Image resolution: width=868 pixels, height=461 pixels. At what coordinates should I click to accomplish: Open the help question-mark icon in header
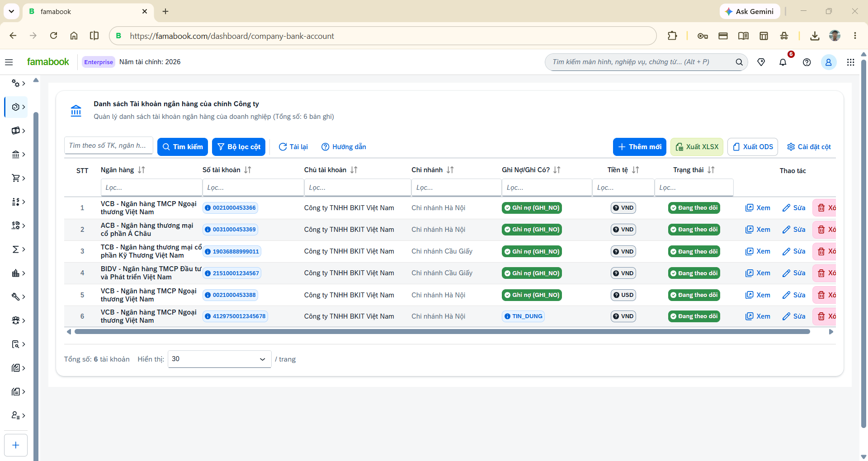tap(807, 62)
